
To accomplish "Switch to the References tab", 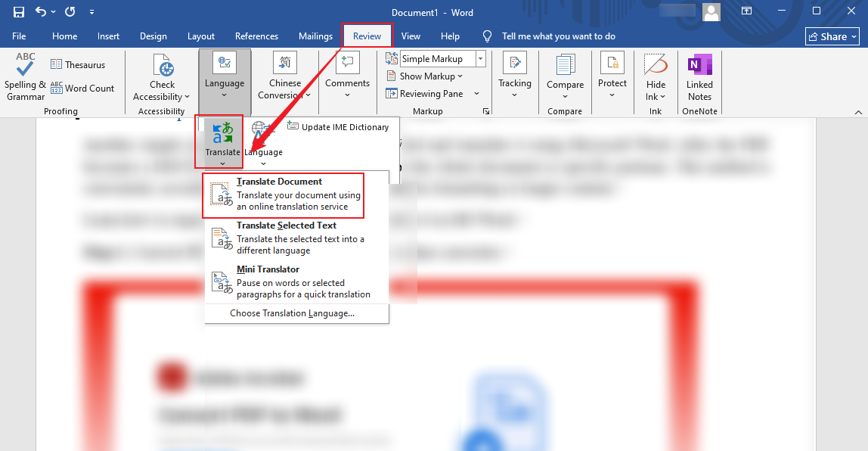I will tap(256, 36).
